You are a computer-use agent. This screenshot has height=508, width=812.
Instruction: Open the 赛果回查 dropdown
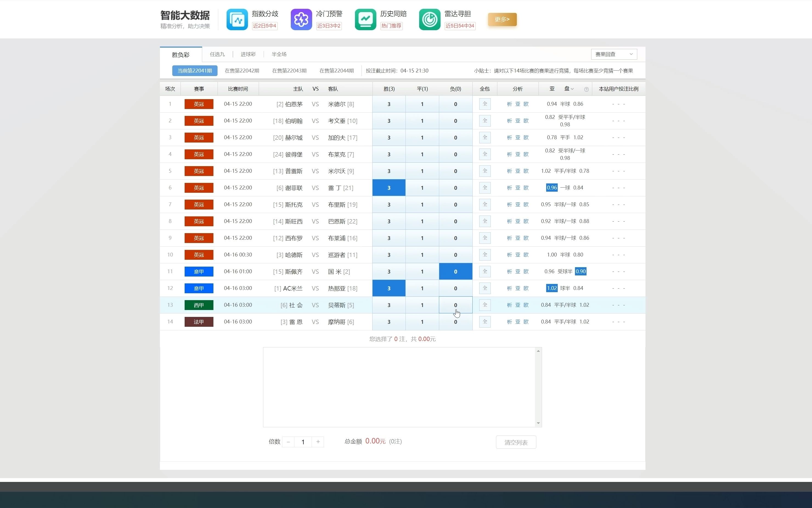(x=614, y=54)
